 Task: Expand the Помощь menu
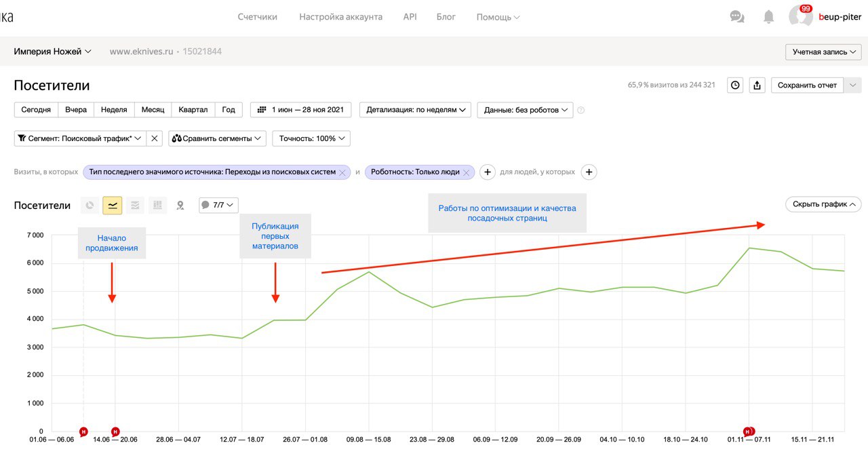click(498, 17)
